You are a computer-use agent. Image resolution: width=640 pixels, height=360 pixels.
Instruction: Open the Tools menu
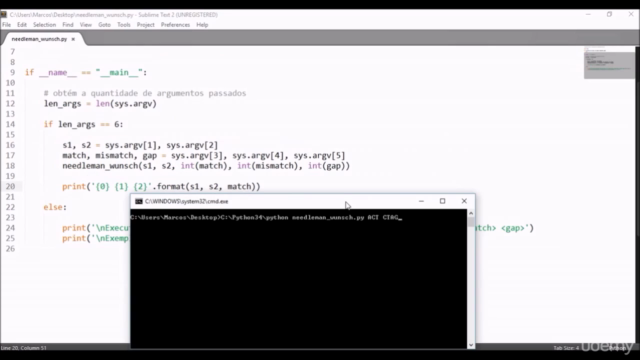[124, 25]
